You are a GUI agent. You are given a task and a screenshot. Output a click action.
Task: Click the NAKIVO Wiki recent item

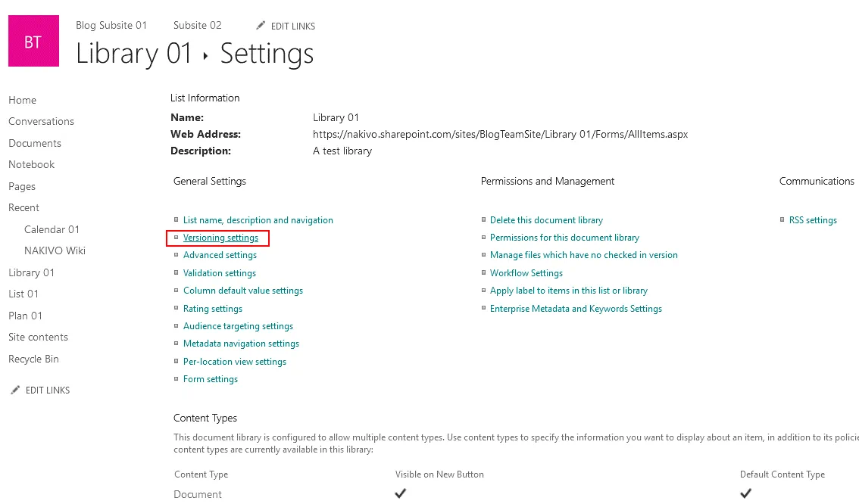point(55,250)
